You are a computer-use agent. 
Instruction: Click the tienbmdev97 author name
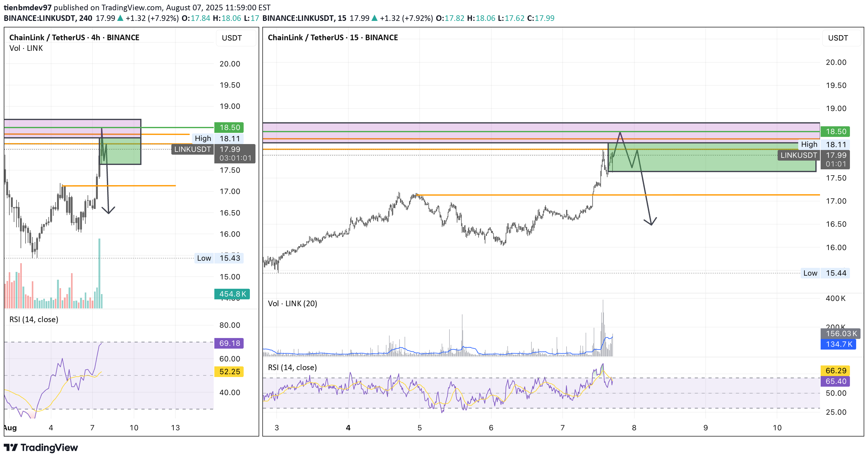(x=28, y=7)
